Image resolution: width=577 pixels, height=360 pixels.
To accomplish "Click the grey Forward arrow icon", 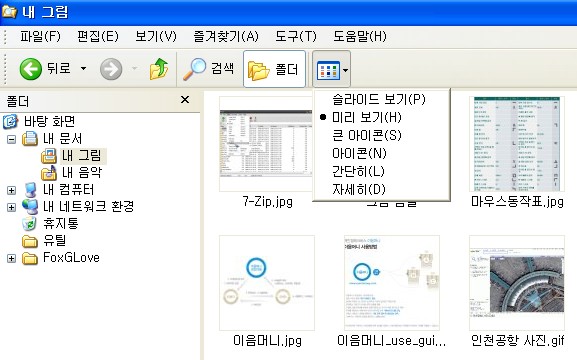I will tap(111, 69).
